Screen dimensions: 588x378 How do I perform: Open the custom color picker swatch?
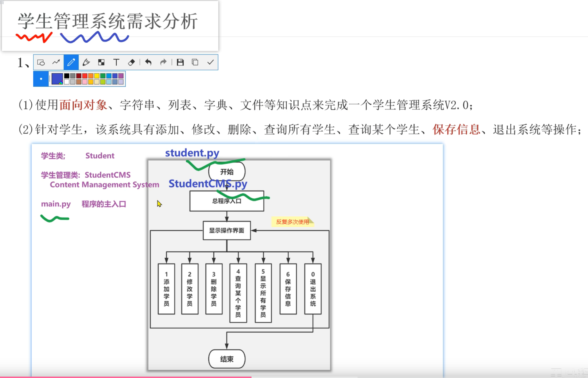coord(57,79)
